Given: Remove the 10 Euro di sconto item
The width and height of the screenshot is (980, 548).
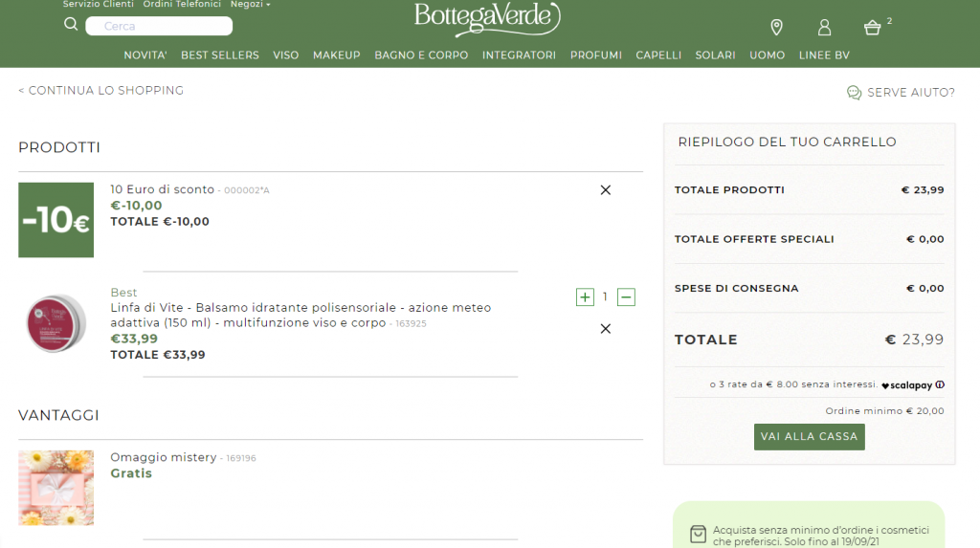Looking at the screenshot, I should click(x=605, y=190).
